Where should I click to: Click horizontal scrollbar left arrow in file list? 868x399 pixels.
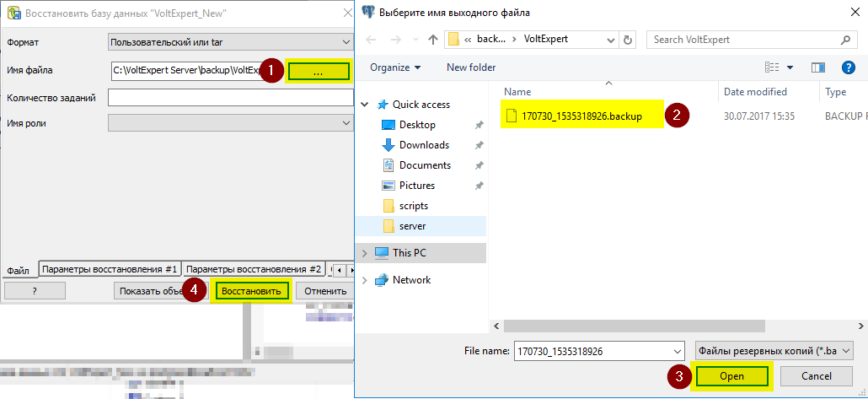tap(496, 326)
